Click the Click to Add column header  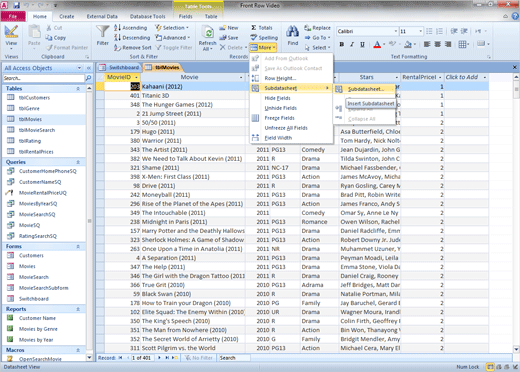pyautogui.click(x=462, y=77)
